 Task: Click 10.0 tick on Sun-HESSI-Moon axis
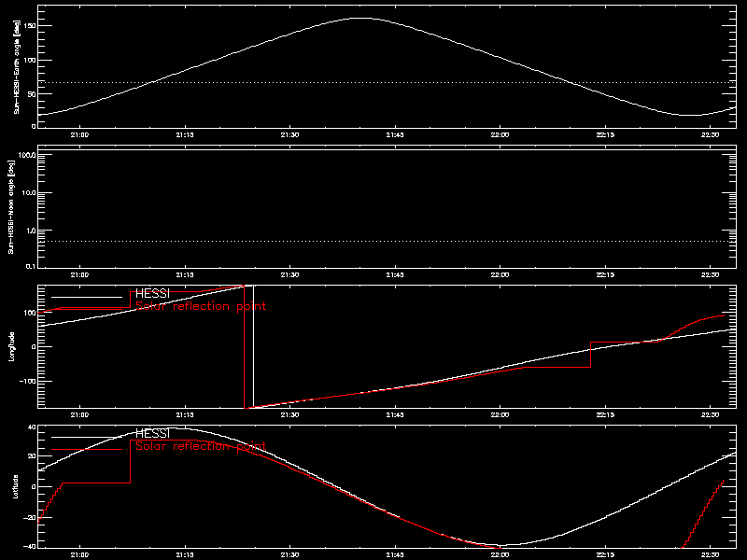(28, 193)
